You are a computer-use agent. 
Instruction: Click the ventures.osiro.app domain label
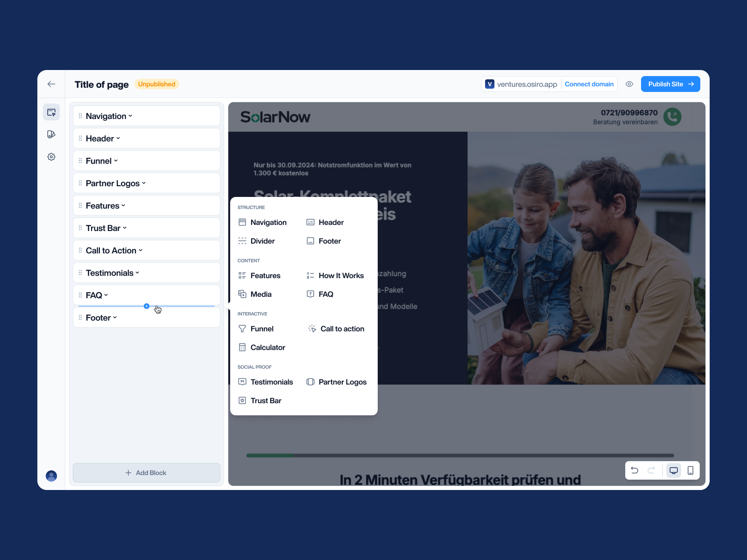point(527,84)
